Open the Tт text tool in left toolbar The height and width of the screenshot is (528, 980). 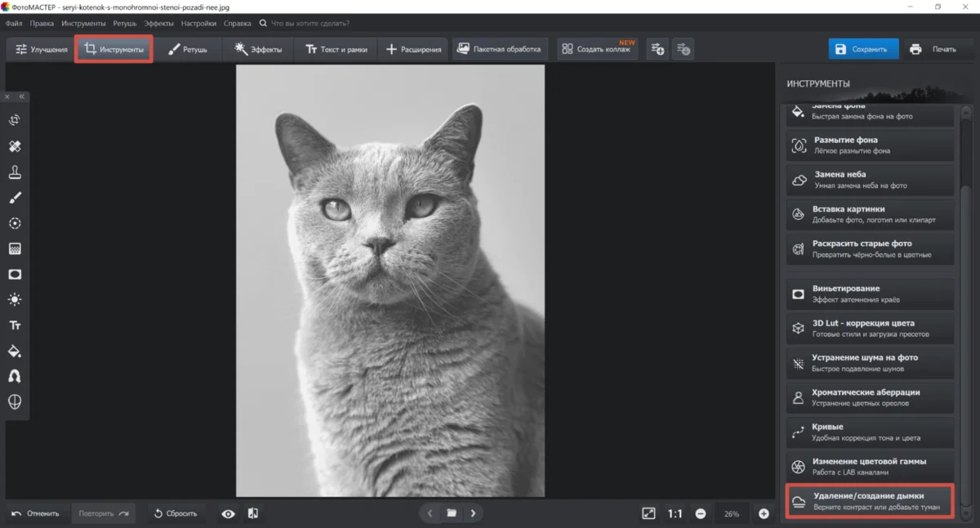click(15, 325)
